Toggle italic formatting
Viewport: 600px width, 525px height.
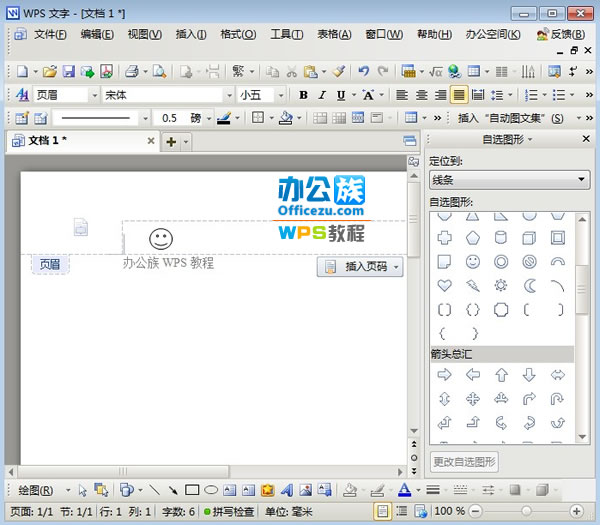321,96
